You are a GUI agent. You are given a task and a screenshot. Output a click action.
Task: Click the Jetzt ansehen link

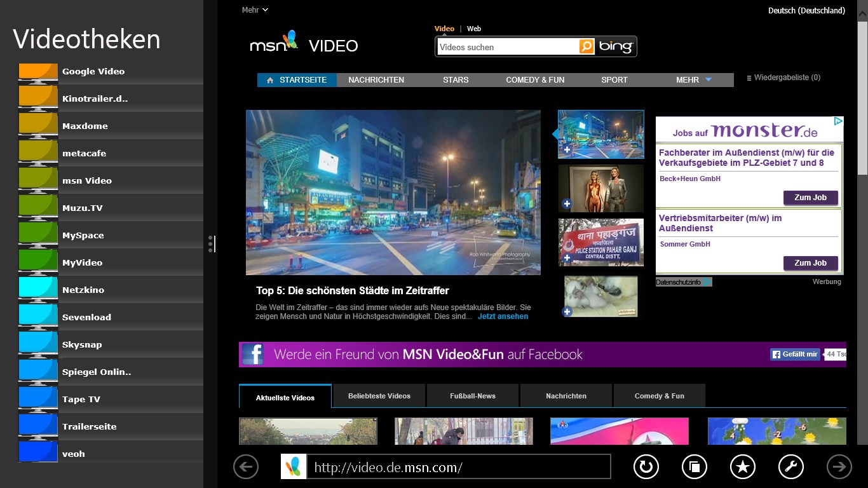[503, 316]
